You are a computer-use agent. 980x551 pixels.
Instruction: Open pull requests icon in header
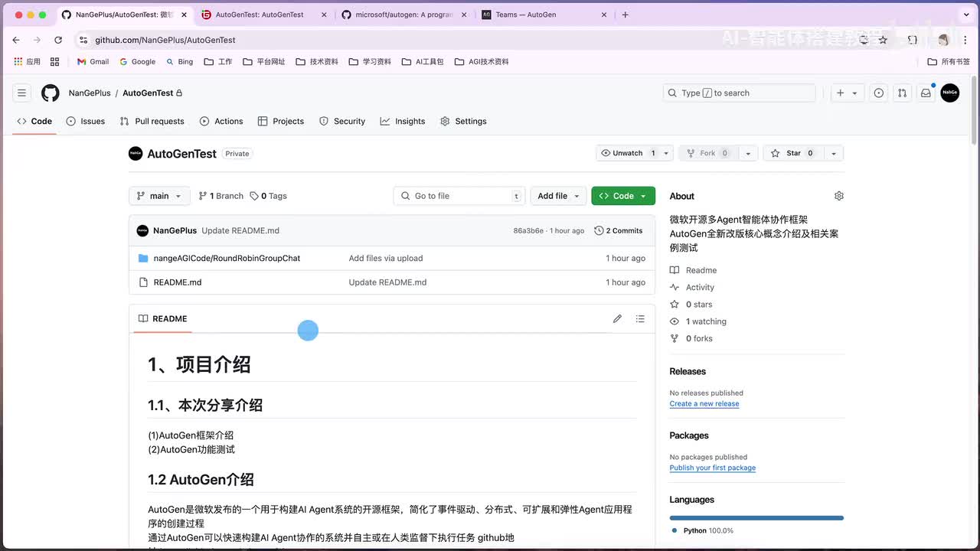point(903,93)
